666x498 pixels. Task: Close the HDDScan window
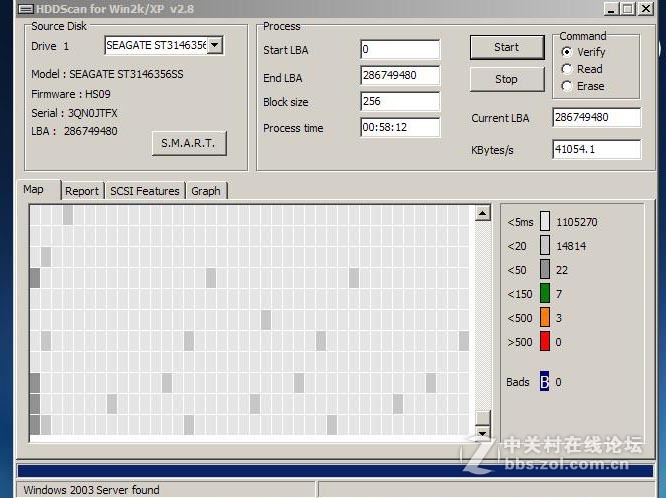[648, 8]
